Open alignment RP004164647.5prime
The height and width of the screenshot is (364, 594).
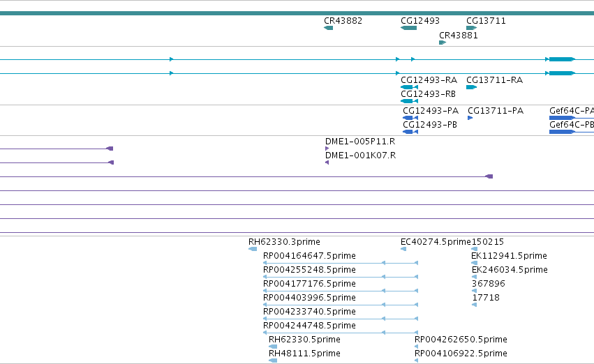[341, 263]
